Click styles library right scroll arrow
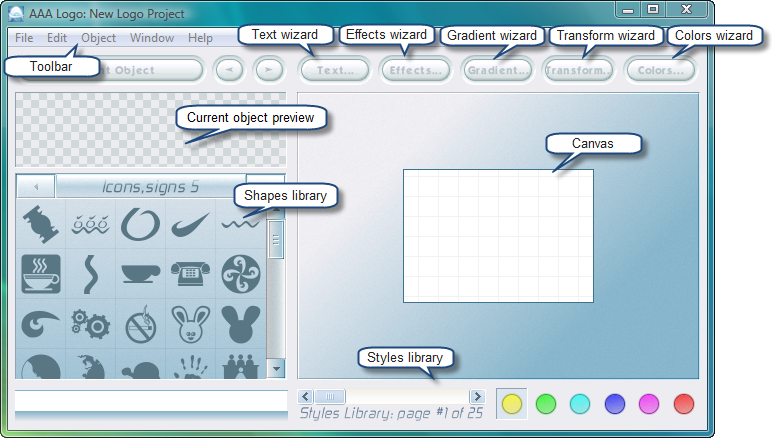Viewport: 772px width, 438px height. [x=477, y=396]
